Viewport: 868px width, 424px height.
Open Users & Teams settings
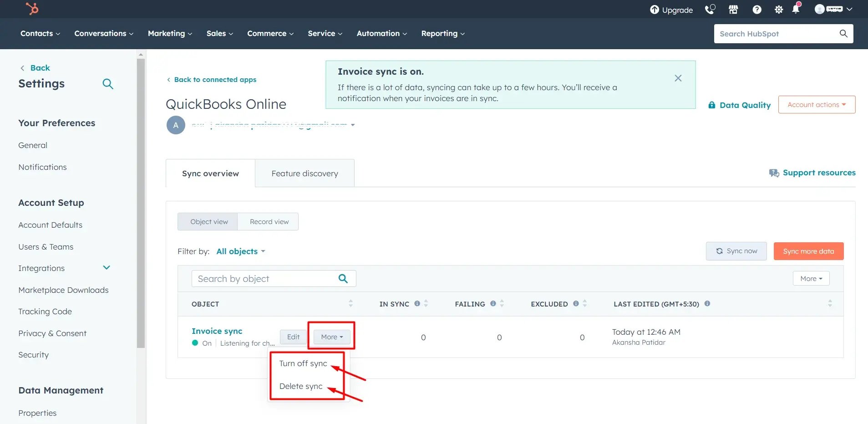(x=46, y=247)
